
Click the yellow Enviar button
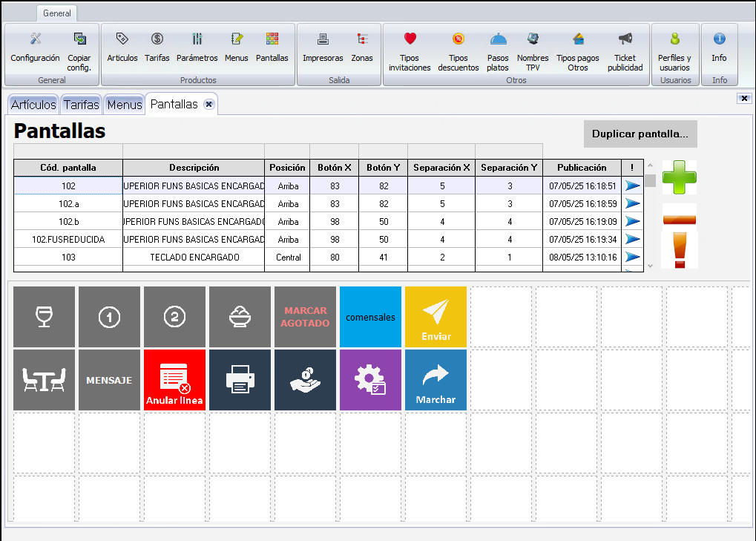[435, 317]
